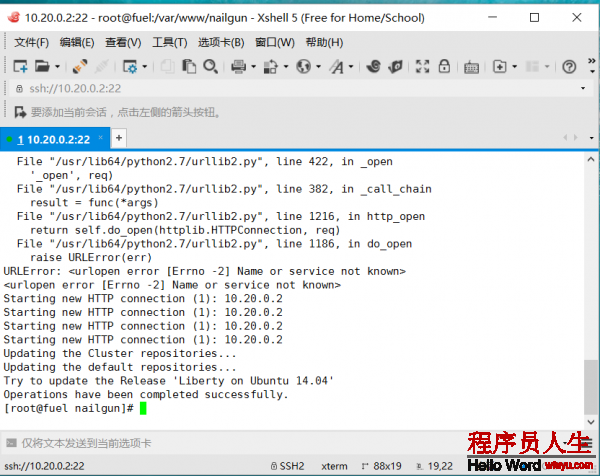Click the terminal prompt [root@fuel nailgun]#
The height and width of the screenshot is (476, 600).
coord(68,408)
